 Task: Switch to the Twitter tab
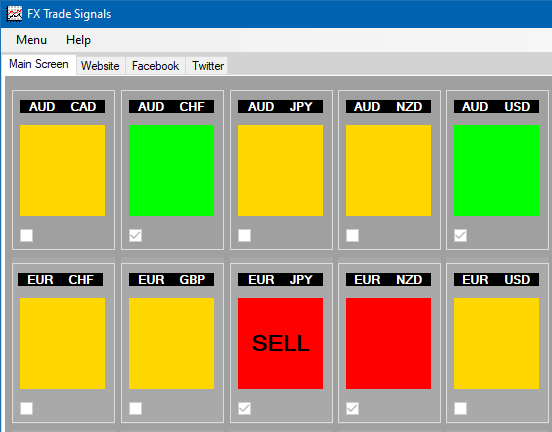click(x=208, y=66)
